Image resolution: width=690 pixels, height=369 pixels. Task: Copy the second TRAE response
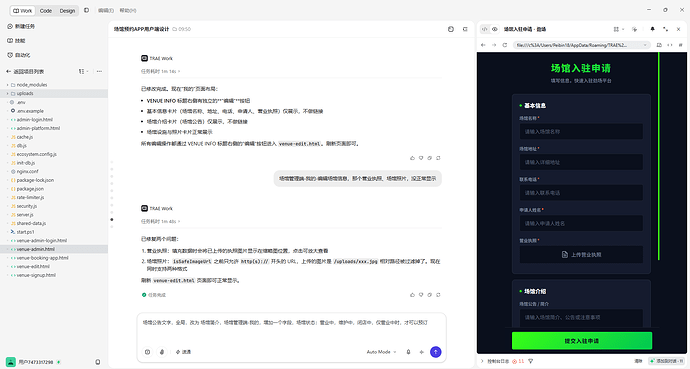[x=429, y=295]
